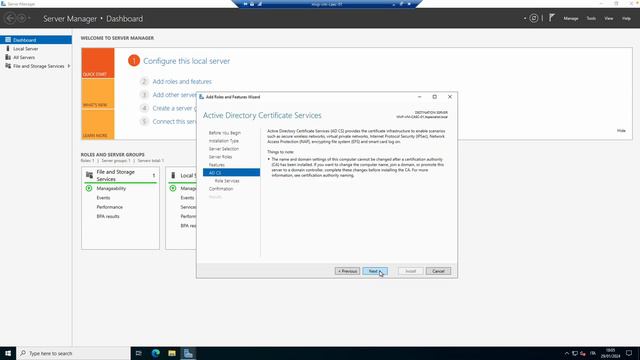The image size is (640, 360).
Task: Expand the File and Storage Services arrow
Action: [x=69, y=66]
